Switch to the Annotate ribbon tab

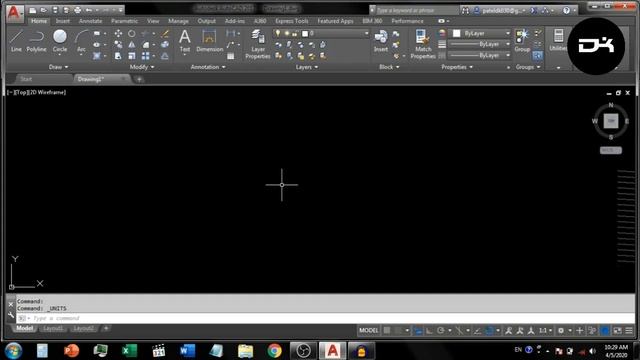pos(90,21)
